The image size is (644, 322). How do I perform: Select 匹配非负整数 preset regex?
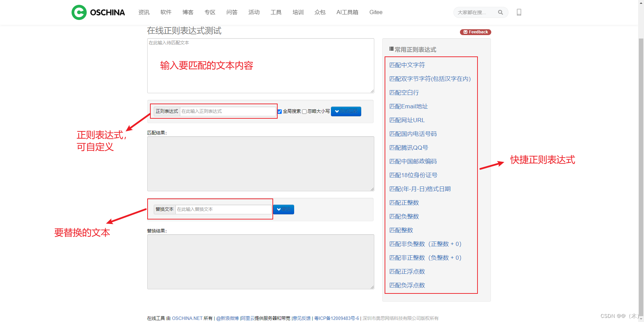(425, 244)
